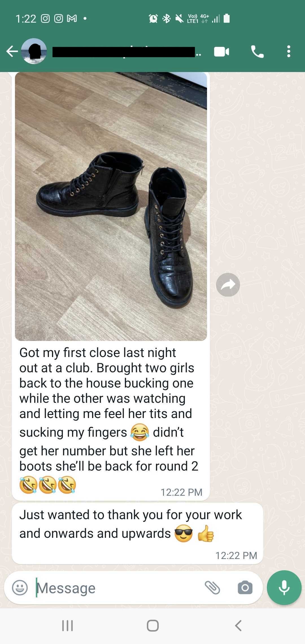The image size is (305, 644).
Task: Open recent apps from the navigation bar
Action: point(67,626)
